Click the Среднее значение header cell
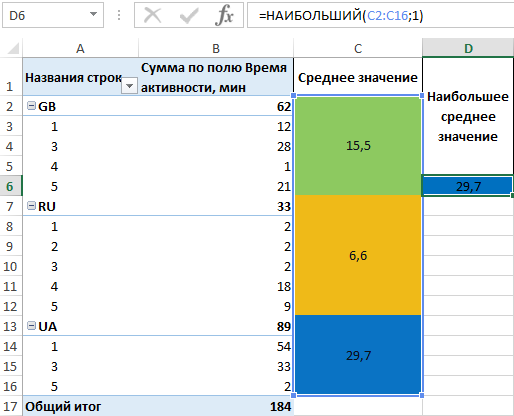The height and width of the screenshot is (416, 514). point(358,77)
